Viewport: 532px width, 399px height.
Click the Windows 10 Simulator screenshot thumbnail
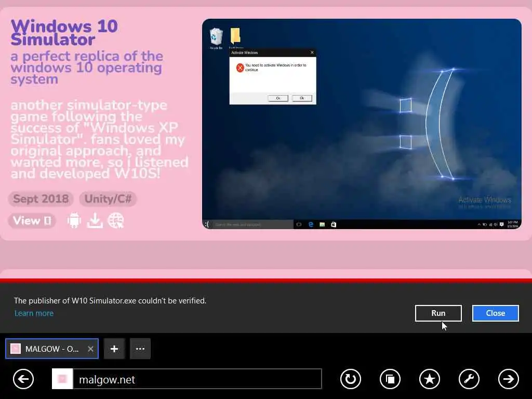click(x=362, y=124)
